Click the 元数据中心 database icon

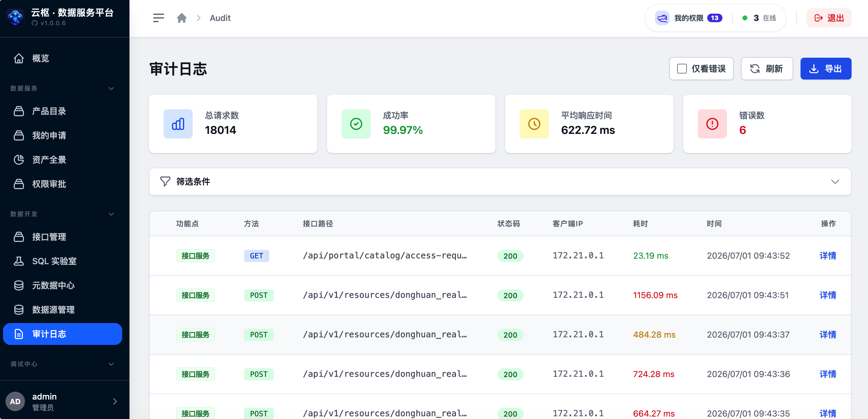pyautogui.click(x=19, y=285)
